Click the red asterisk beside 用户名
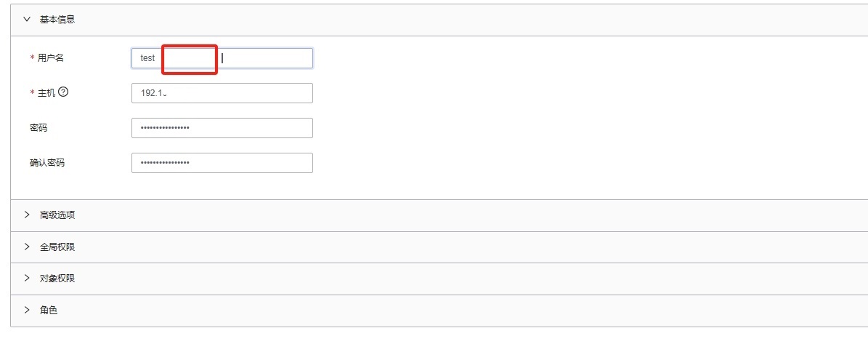The width and height of the screenshot is (868, 360). pyautogui.click(x=32, y=58)
